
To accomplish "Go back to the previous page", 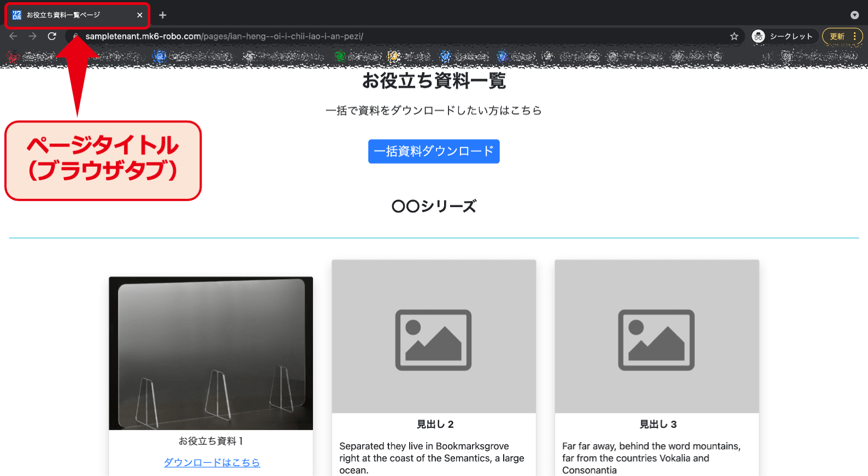I will (x=14, y=36).
